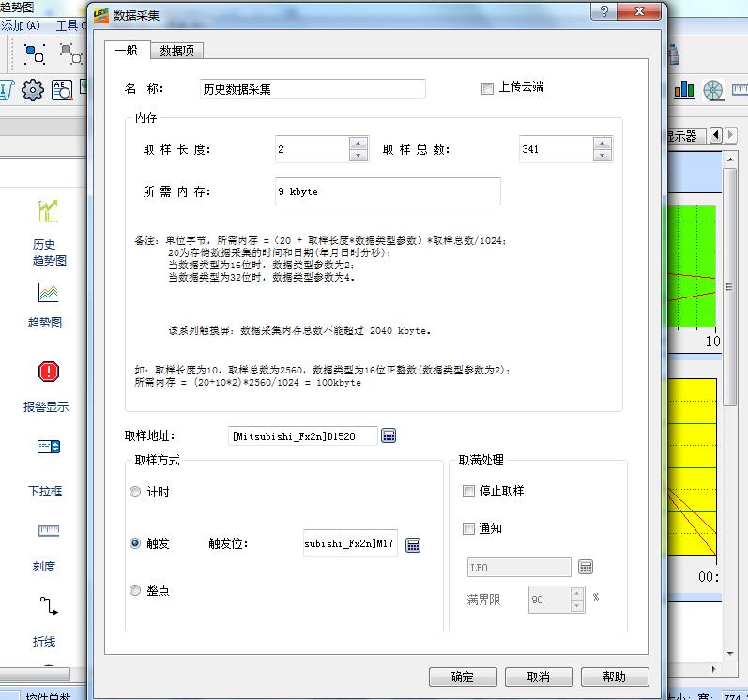Switch to the 数据项 tab

tap(177, 51)
